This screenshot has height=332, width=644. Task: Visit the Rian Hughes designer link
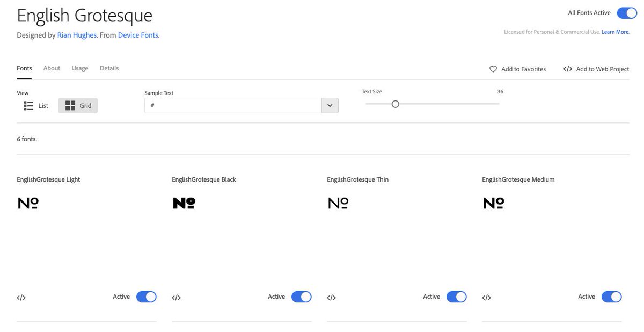click(x=77, y=35)
